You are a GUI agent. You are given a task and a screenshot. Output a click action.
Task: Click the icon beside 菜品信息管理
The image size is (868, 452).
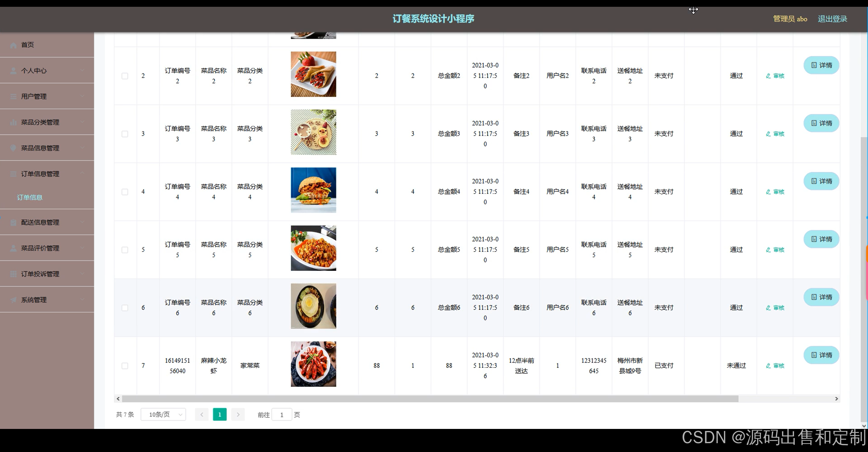tap(13, 148)
